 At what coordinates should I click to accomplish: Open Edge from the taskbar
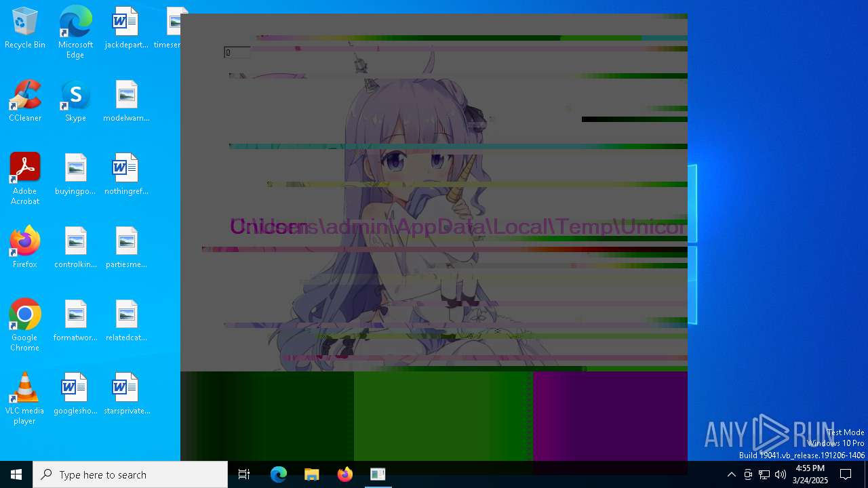point(279,474)
